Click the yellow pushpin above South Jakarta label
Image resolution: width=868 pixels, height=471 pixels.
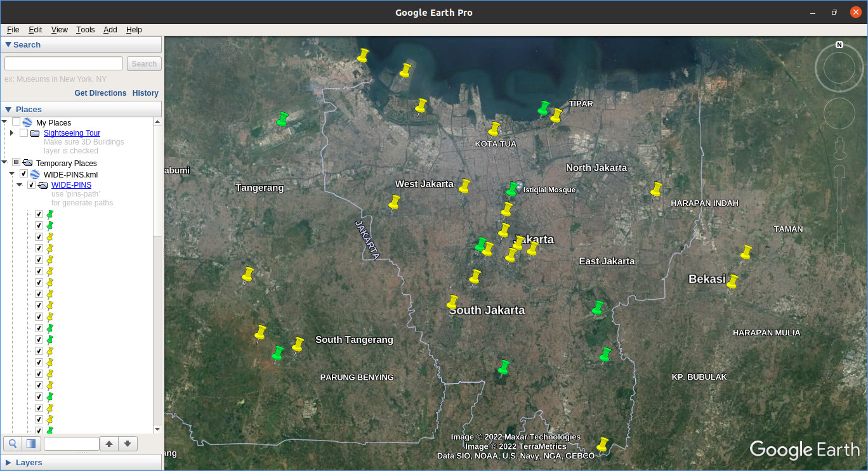(452, 302)
